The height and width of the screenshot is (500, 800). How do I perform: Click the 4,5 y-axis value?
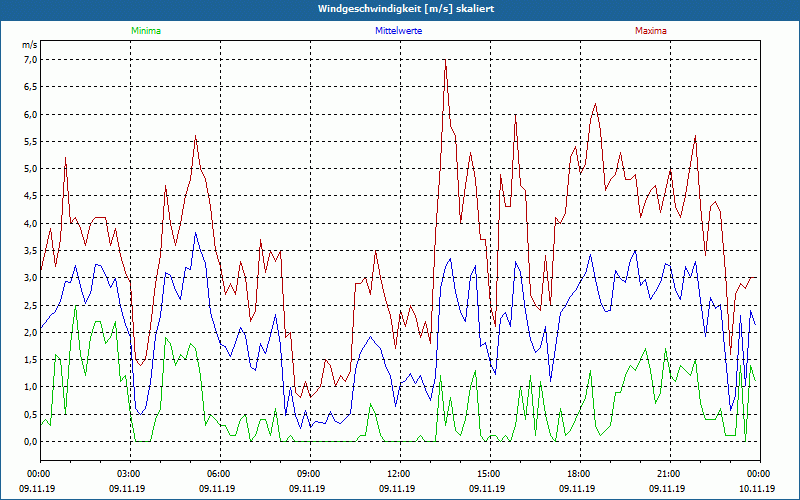(x=30, y=196)
